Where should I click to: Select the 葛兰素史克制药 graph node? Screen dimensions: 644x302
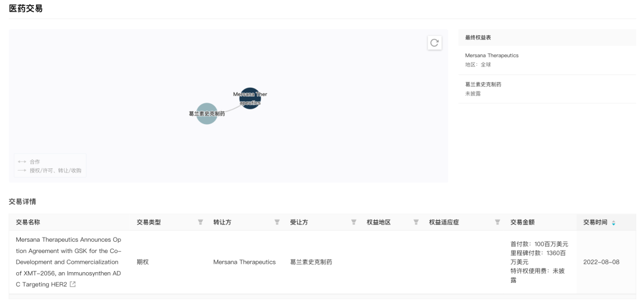coord(207,114)
